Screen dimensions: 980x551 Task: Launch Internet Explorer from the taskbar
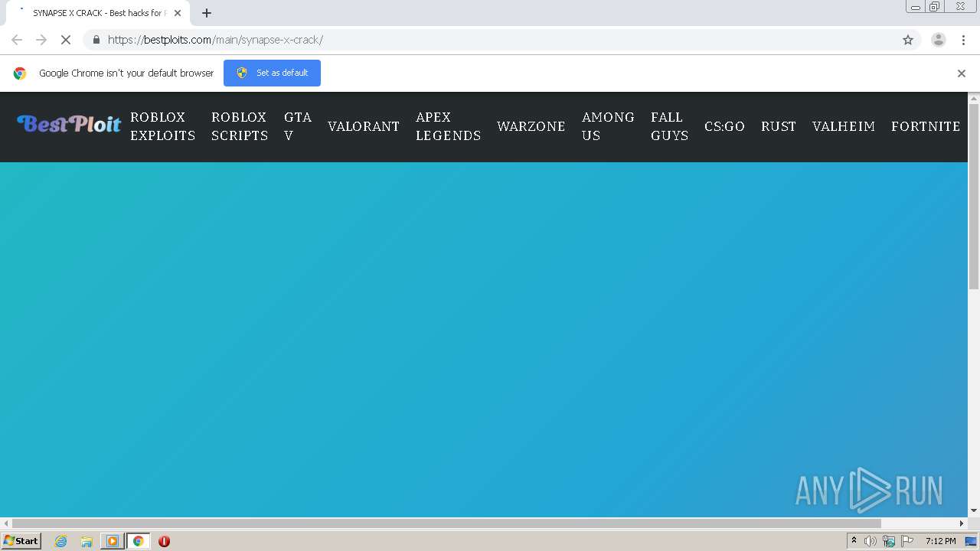(x=61, y=541)
